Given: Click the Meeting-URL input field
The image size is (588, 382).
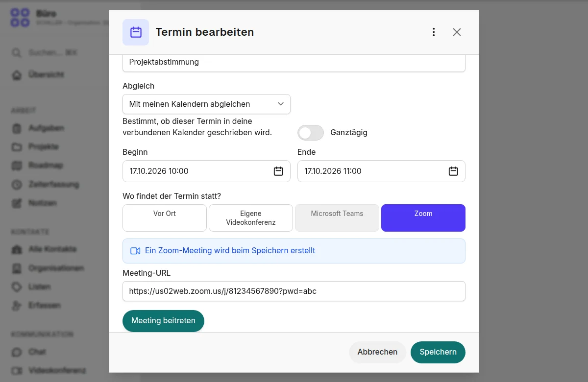Looking at the screenshot, I should 294,291.
